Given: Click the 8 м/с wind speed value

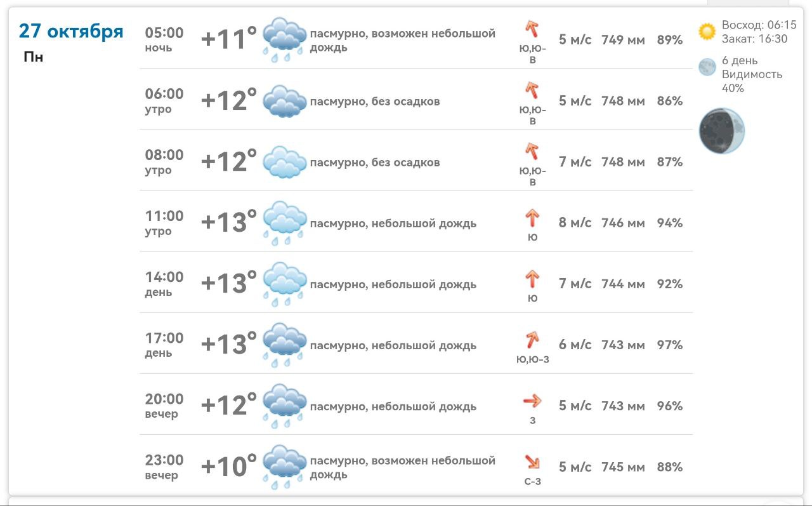Looking at the screenshot, I should (575, 223).
